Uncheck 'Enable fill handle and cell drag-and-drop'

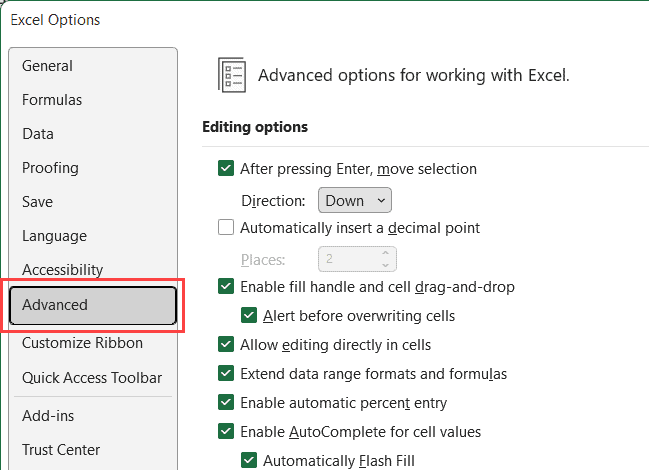[x=226, y=287]
